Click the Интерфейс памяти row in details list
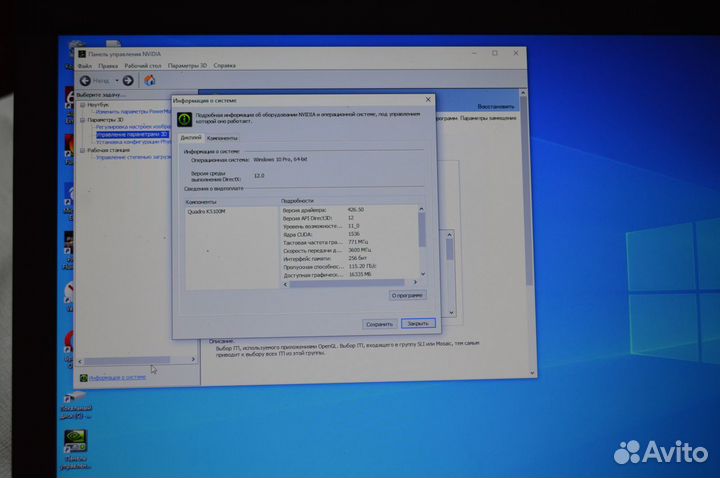The width and height of the screenshot is (720, 478). coord(349,259)
